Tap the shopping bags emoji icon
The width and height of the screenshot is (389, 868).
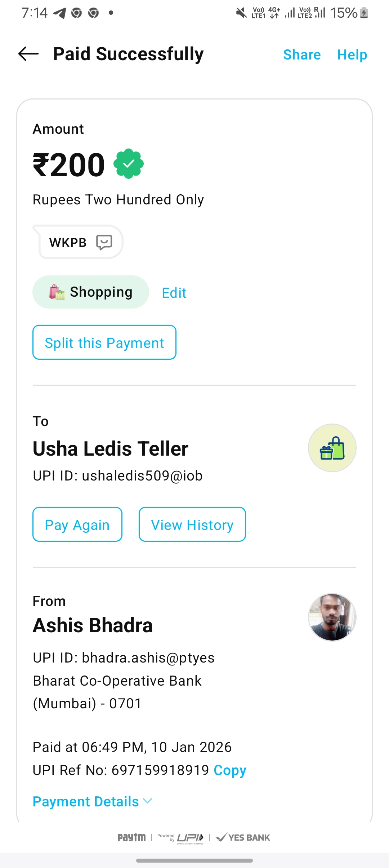coord(57,292)
